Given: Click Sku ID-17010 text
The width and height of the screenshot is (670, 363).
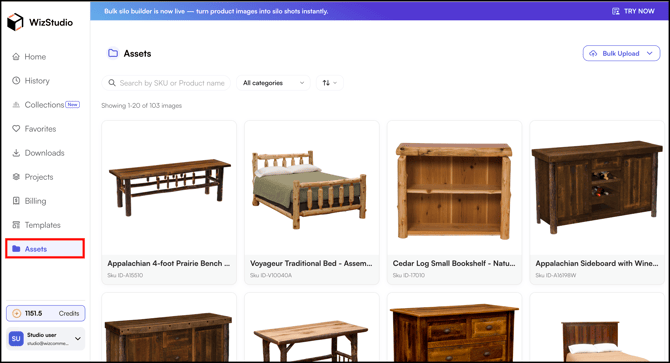Looking at the screenshot, I should [409, 275].
